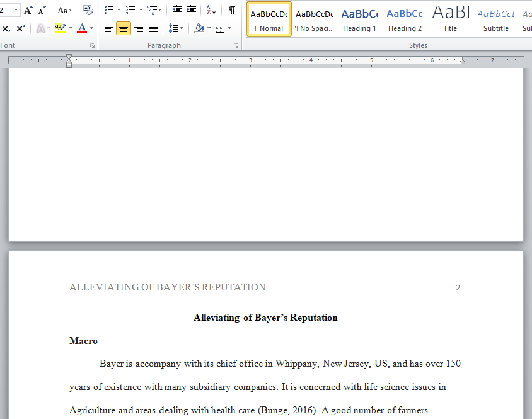Toggle subscript formatting

point(6,28)
